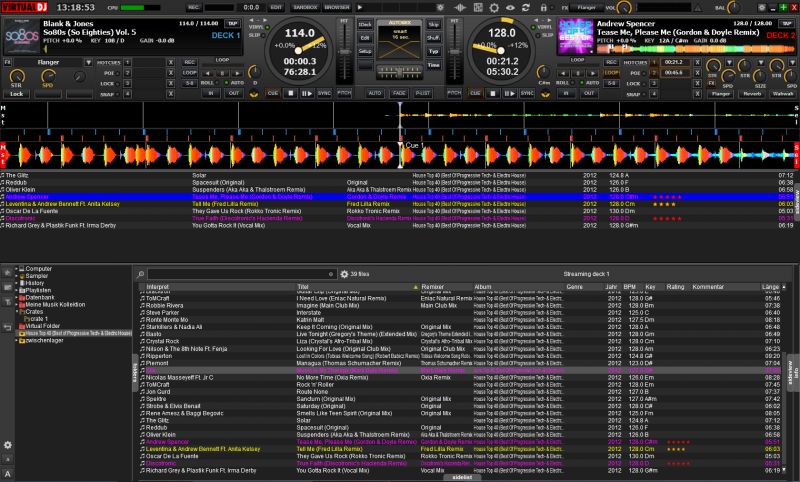Toggle the SANDBOX button in top bar
This screenshot has height=482, width=800.
(x=305, y=8)
